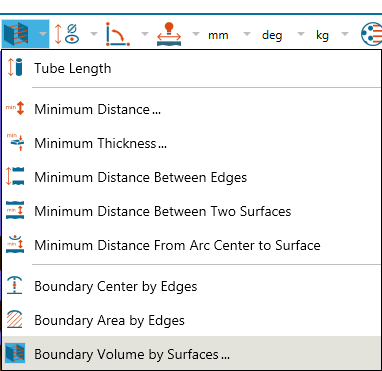Click the Boundary Area hatched icon
The height and width of the screenshot is (371, 382).
15,319
